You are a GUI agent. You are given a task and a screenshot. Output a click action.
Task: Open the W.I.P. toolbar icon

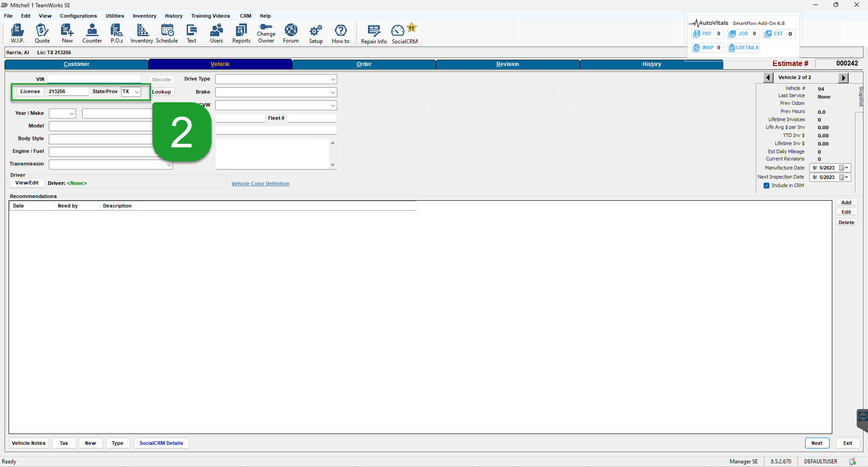(x=18, y=33)
